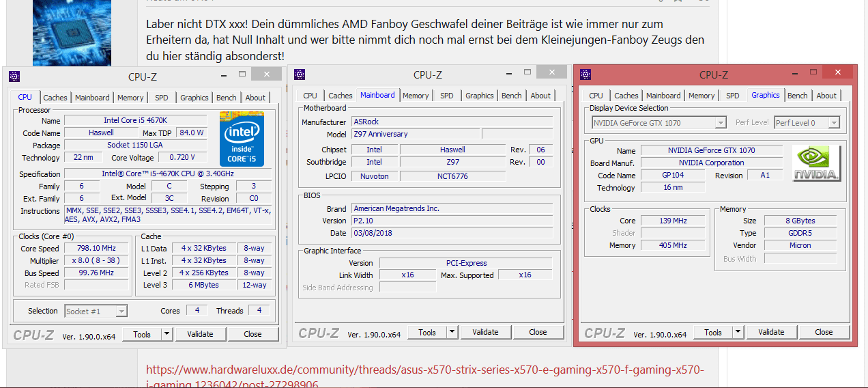Open Tools dropdown arrow in the Graphics window
The width and height of the screenshot is (868, 388).
click(738, 332)
